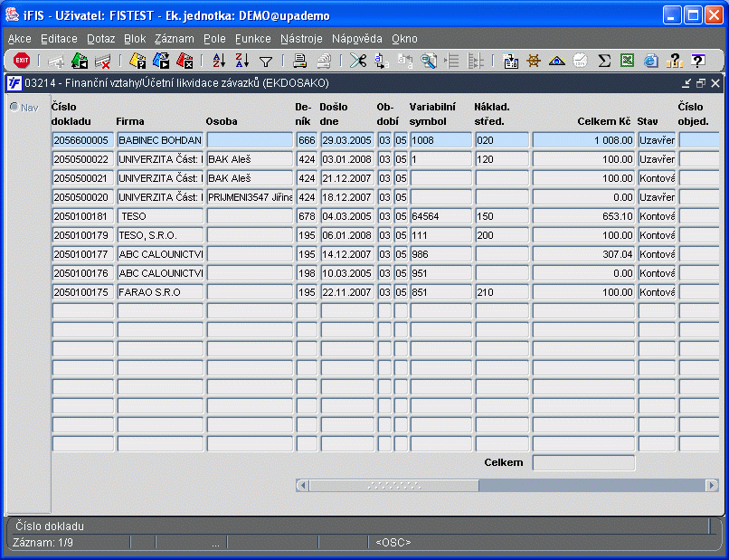Image resolution: width=729 pixels, height=560 pixels.
Task: Click the red EXIT stop-sign icon
Action: tap(22, 61)
